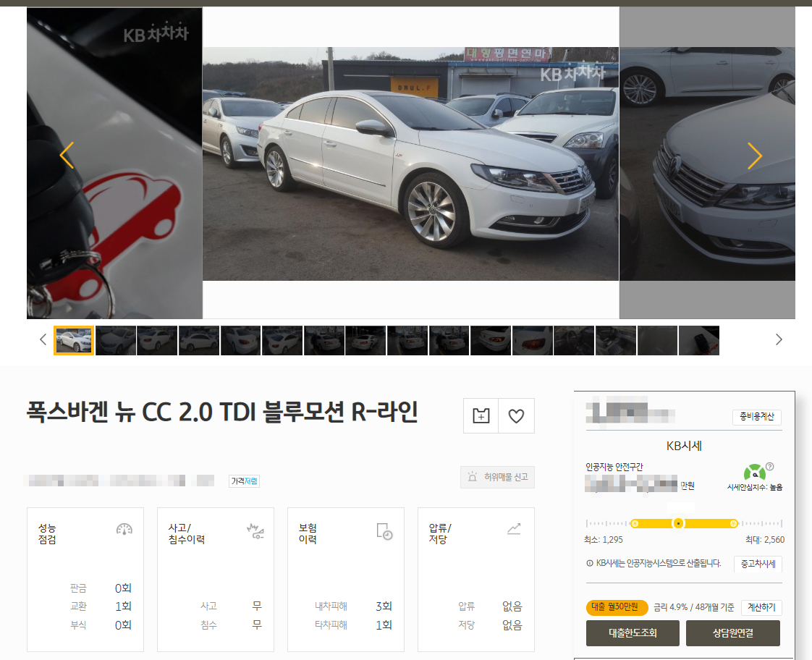Move the thumbnail strip backward
Image resolution: width=812 pixels, height=660 pixels.
pyautogui.click(x=43, y=339)
